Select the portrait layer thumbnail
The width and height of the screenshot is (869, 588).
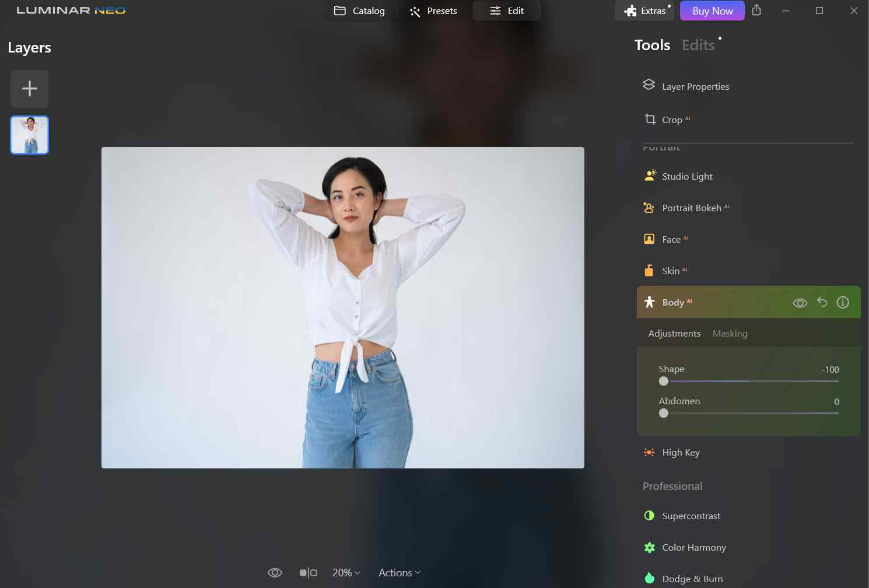[x=30, y=135]
